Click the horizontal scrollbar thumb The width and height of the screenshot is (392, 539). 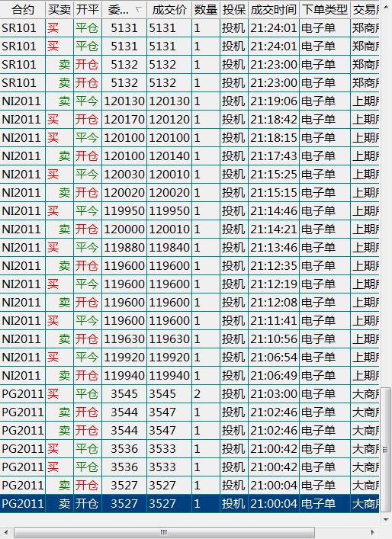pos(164,532)
